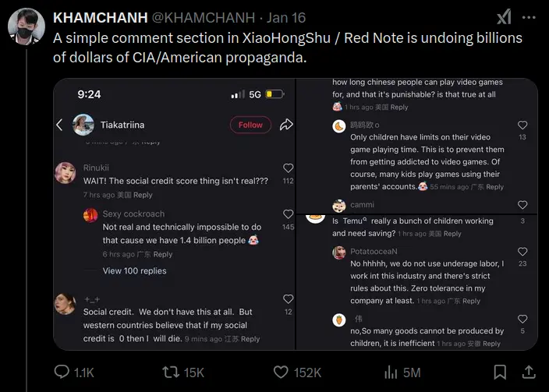
Task: Expand View 100 replies
Action: [x=134, y=270]
